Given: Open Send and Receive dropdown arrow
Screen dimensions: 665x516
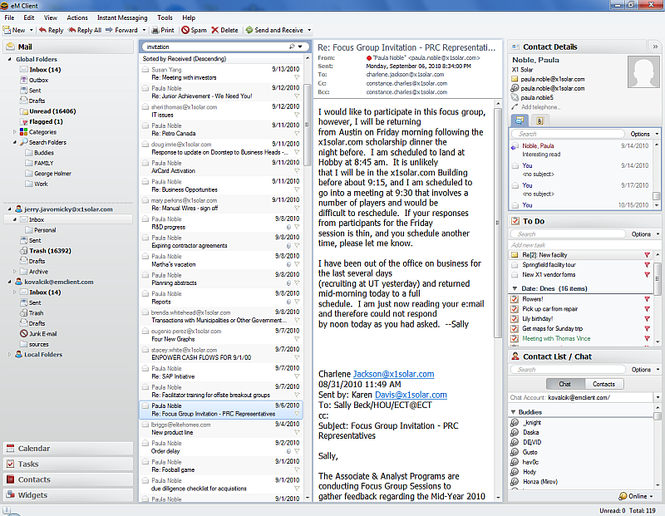Looking at the screenshot, I should pyautogui.click(x=309, y=30).
